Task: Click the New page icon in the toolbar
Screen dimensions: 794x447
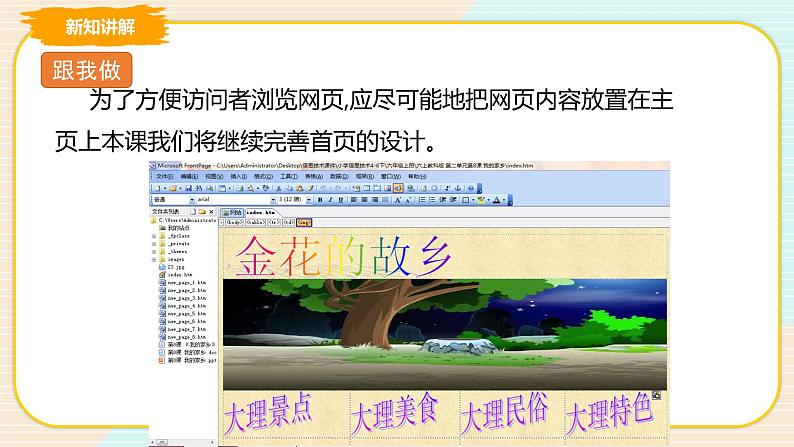Action: pyautogui.click(x=157, y=188)
